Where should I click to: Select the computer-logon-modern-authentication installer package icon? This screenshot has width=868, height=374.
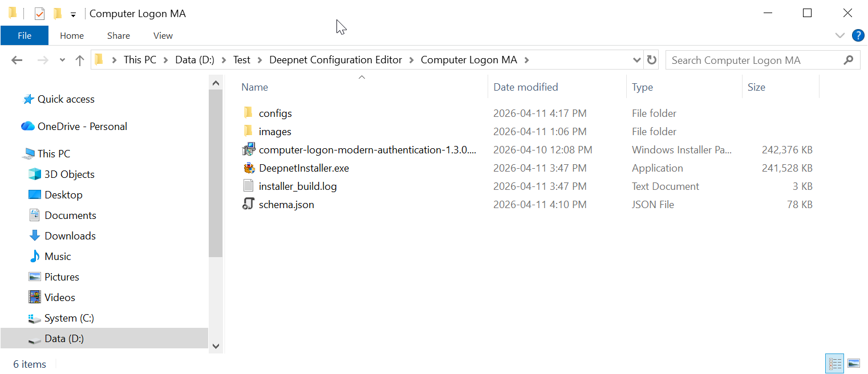[x=248, y=150]
